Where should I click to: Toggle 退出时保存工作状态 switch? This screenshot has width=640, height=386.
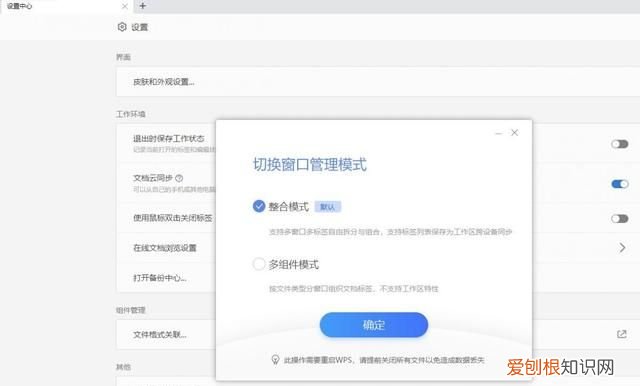[620, 144]
